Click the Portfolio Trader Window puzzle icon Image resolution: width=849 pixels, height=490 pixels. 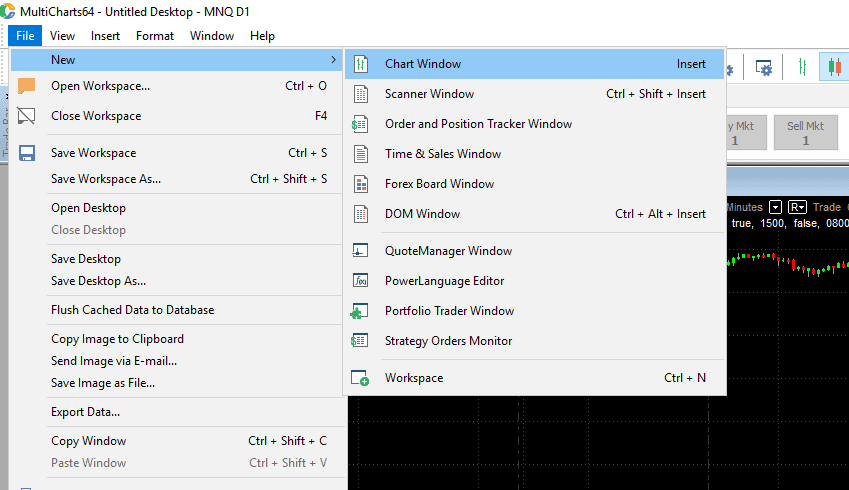[360, 311]
